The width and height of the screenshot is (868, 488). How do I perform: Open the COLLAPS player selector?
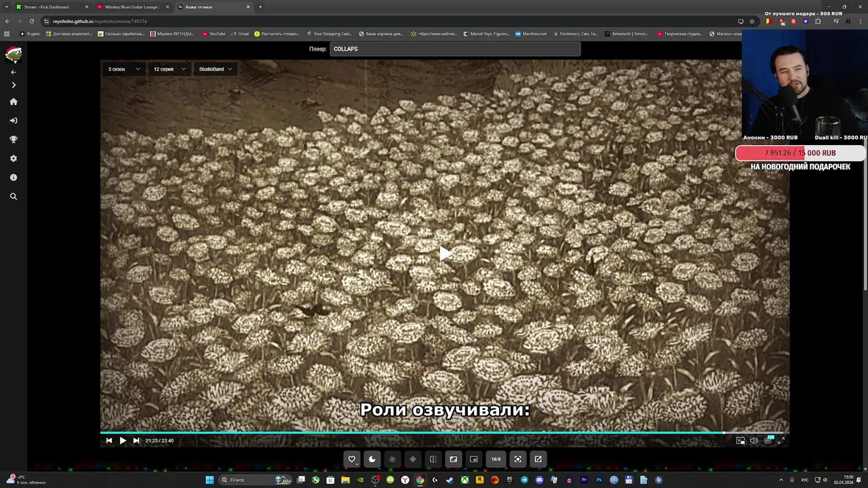[455, 49]
